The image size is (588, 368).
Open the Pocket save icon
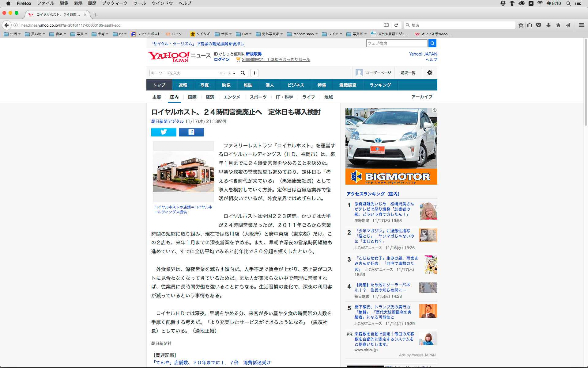coord(538,25)
